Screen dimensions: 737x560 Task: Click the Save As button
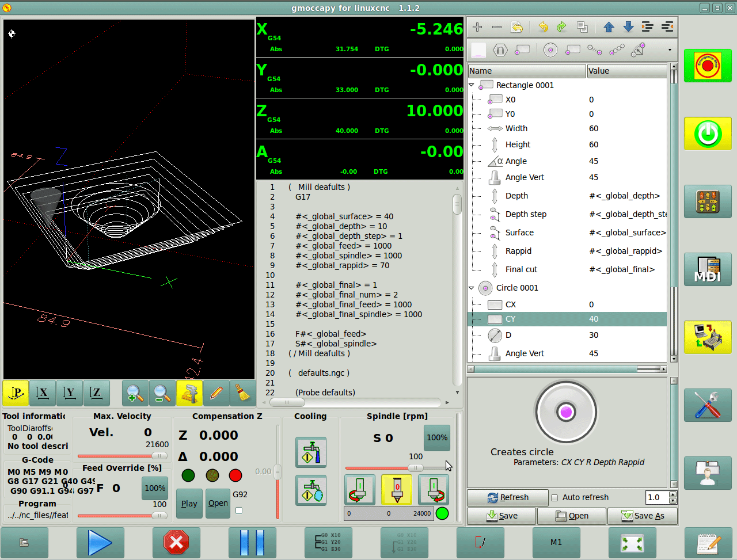click(x=642, y=516)
